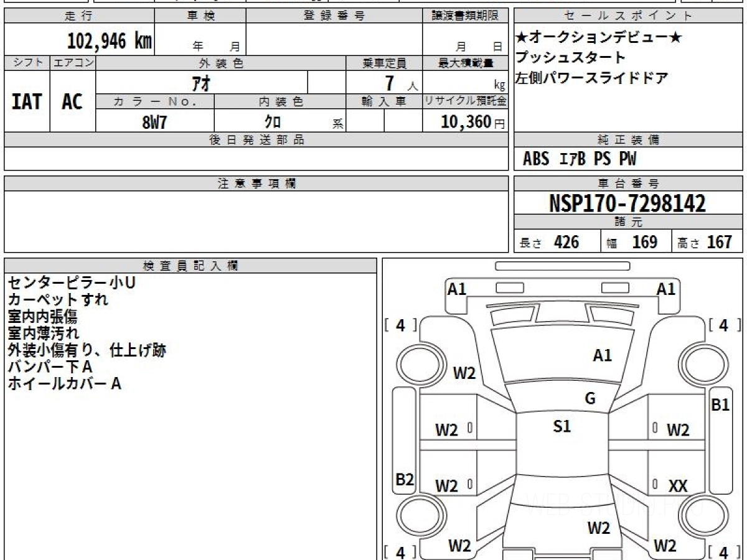Select the height value 高さ 167
Image resolution: width=747 pixels, height=560 pixels.
705,242
